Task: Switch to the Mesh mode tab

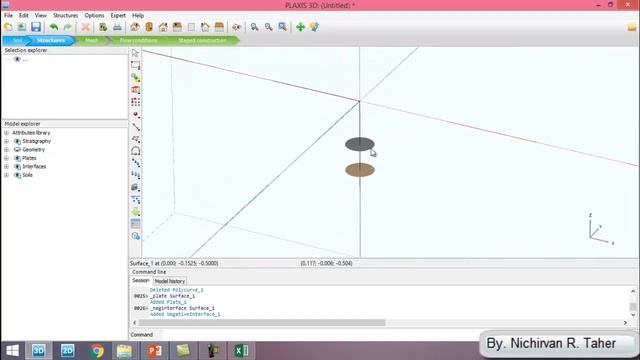Action: click(x=91, y=40)
